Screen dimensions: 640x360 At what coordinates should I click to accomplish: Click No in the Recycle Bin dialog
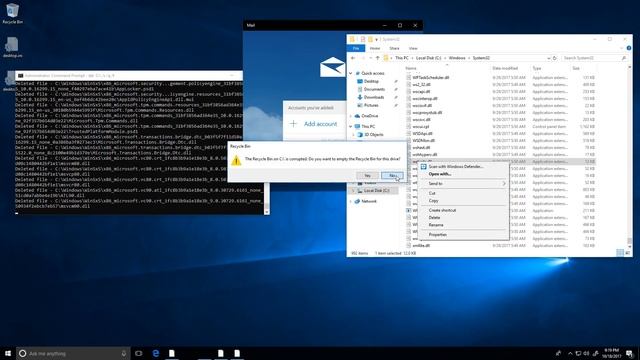[x=392, y=176]
